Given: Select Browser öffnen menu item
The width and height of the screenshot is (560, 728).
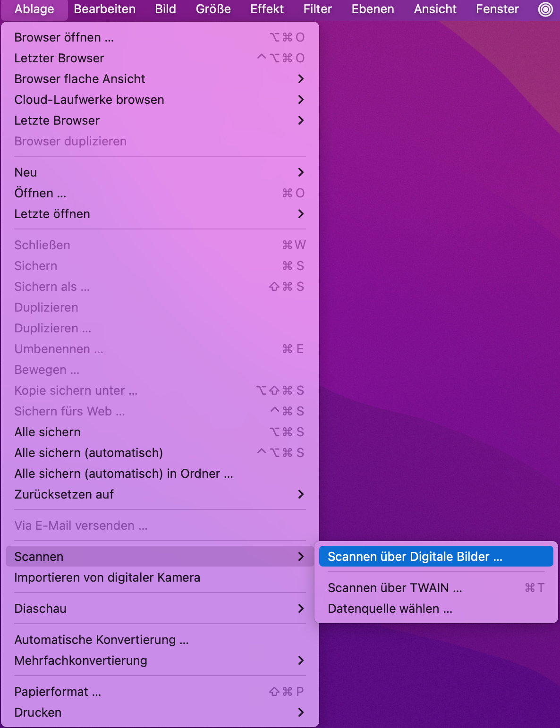Looking at the screenshot, I should point(64,37).
